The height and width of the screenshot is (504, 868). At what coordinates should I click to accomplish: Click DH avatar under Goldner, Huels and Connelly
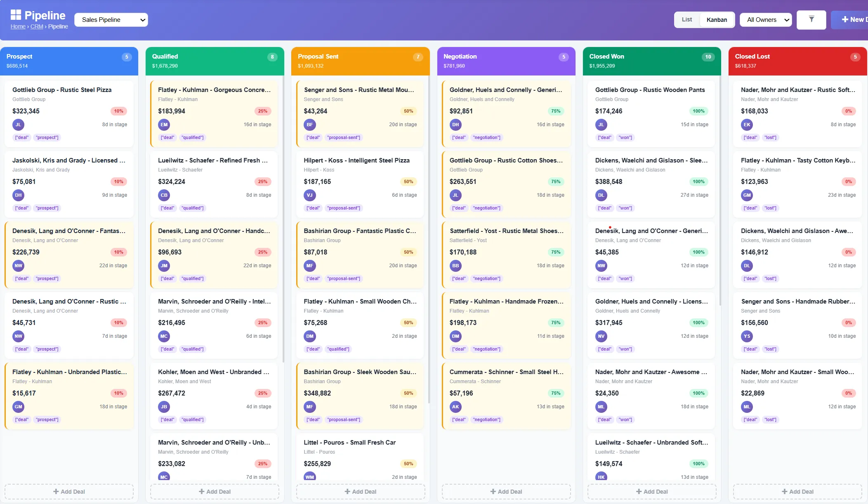pyautogui.click(x=455, y=125)
